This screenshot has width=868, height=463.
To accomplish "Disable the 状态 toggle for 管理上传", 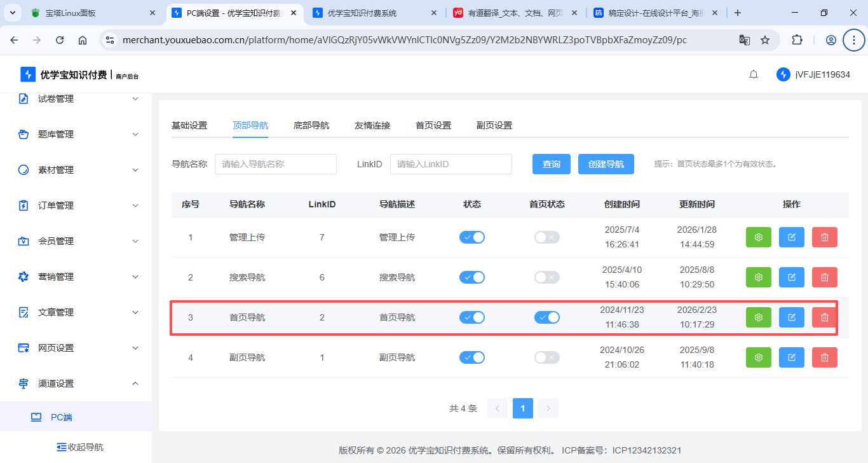I will coord(472,237).
